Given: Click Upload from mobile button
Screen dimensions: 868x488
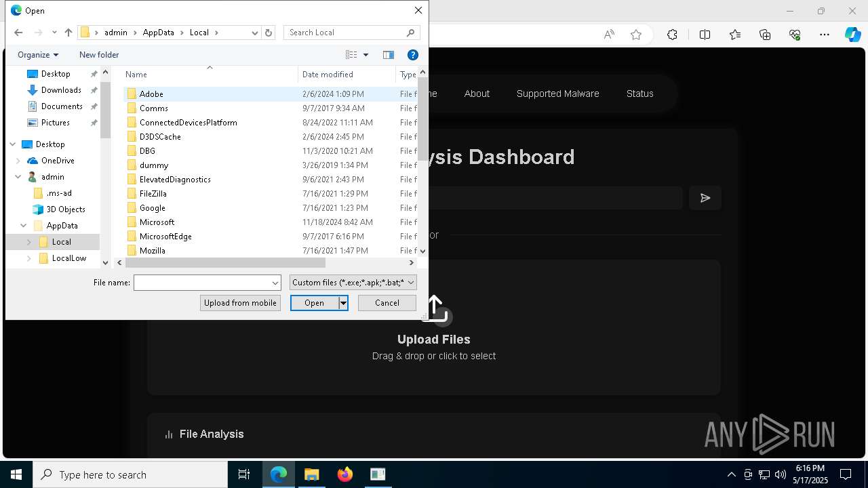Looking at the screenshot, I should (240, 303).
